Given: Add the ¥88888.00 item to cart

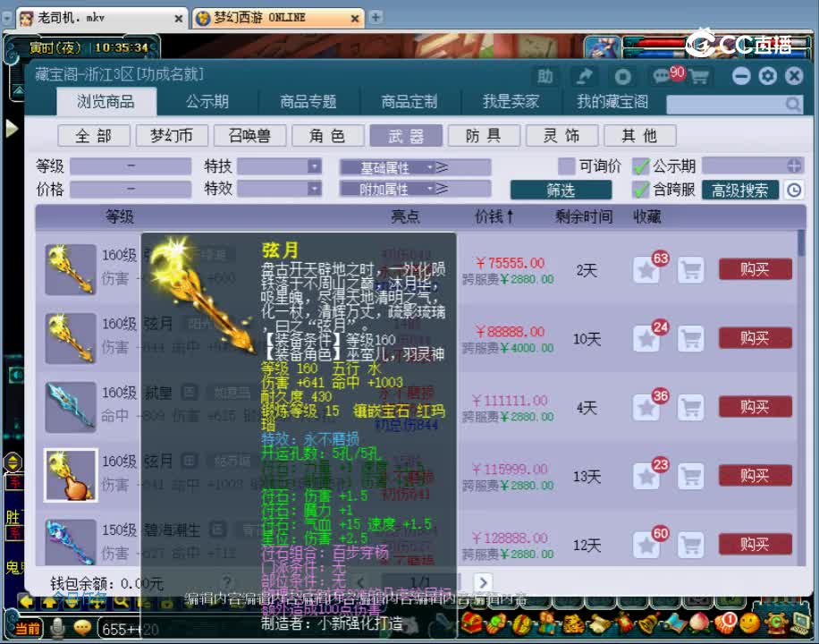Looking at the screenshot, I should click(690, 339).
